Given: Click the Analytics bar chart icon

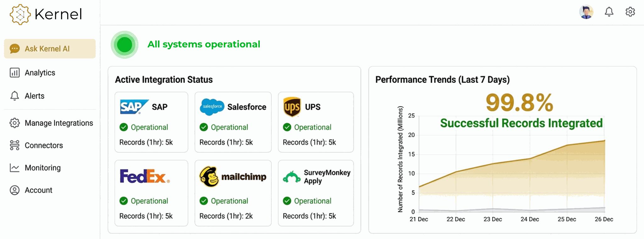Looking at the screenshot, I should pos(15,73).
